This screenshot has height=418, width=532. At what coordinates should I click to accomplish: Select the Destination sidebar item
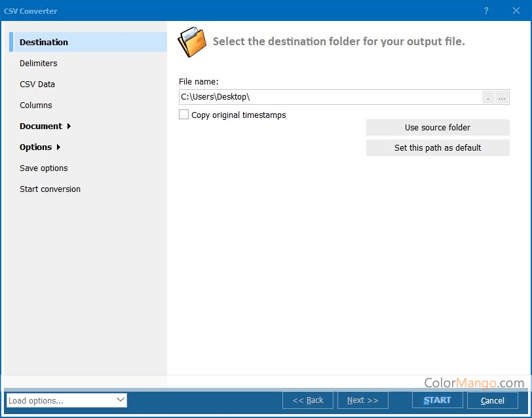[x=88, y=42]
